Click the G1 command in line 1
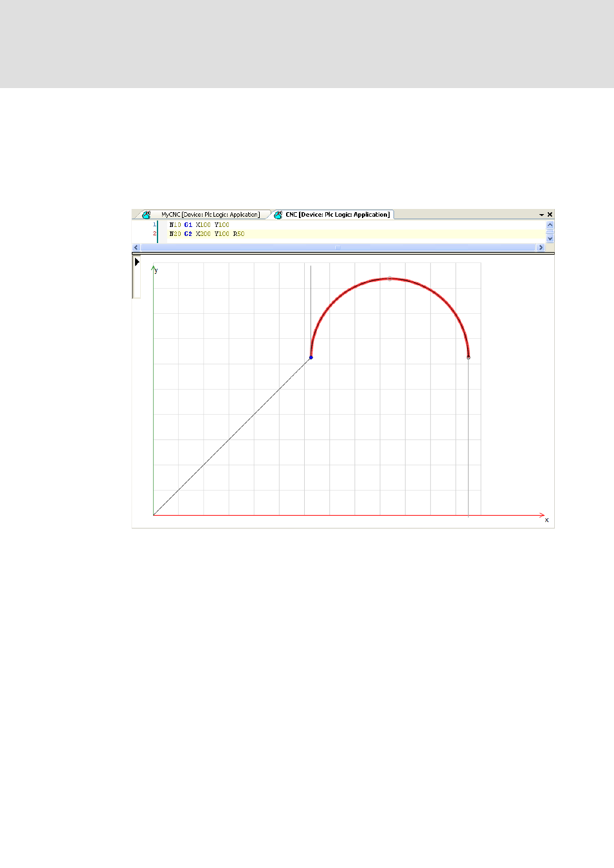Image resolution: width=614 pixels, height=868 pixels. tap(188, 225)
